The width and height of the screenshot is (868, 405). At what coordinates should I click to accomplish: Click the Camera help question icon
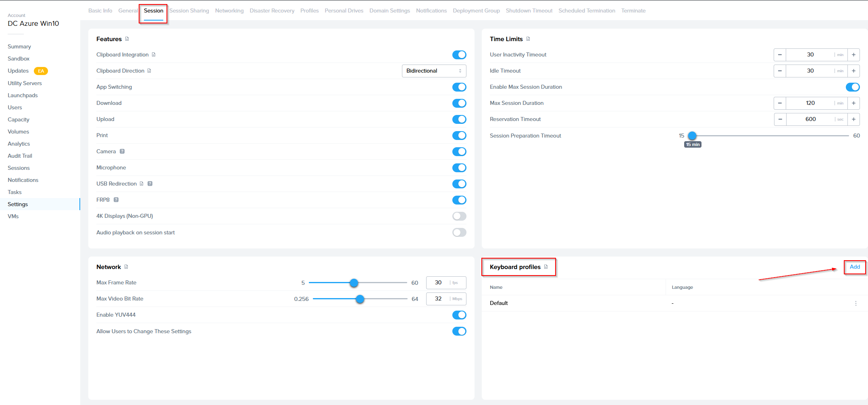(122, 152)
